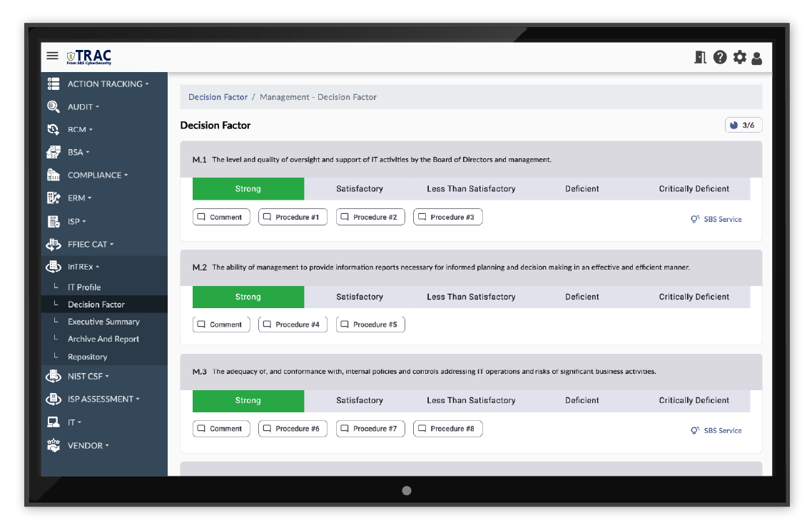This screenshot has height=530, width=812.
Task: Click Procedure #2 button under M.1
Action: (370, 217)
